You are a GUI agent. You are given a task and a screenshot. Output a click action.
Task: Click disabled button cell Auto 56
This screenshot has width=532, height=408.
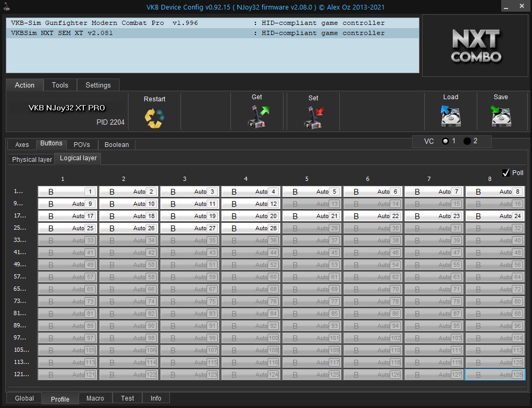click(495, 265)
